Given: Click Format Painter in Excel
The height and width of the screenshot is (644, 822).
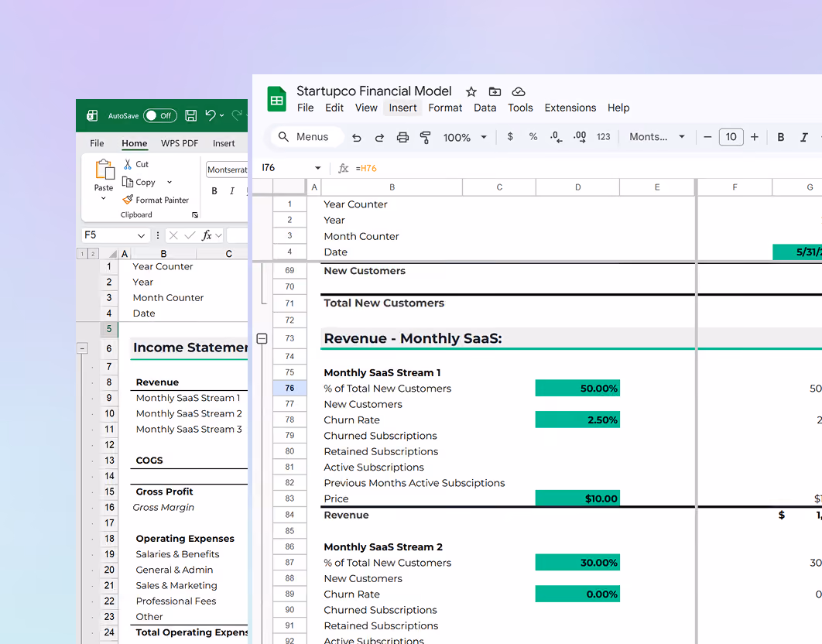Looking at the screenshot, I should [x=155, y=200].
